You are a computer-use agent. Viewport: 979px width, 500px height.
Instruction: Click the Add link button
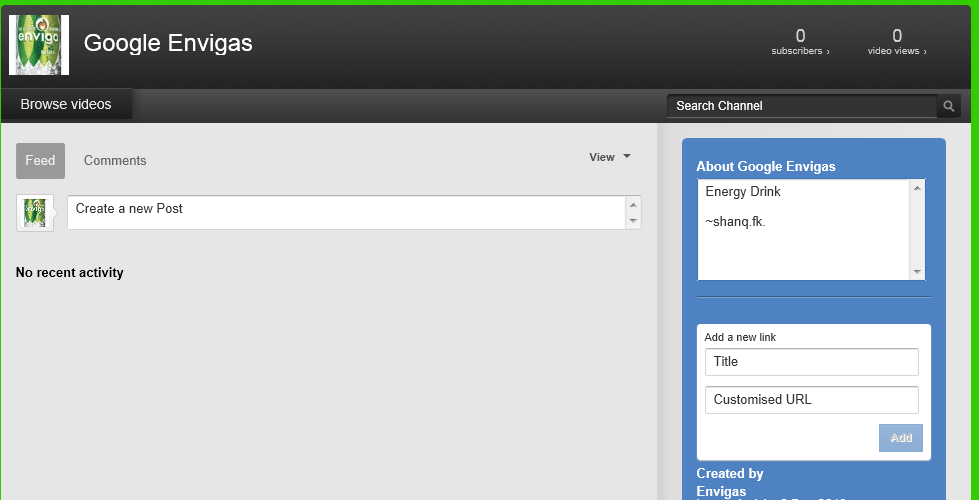point(900,438)
